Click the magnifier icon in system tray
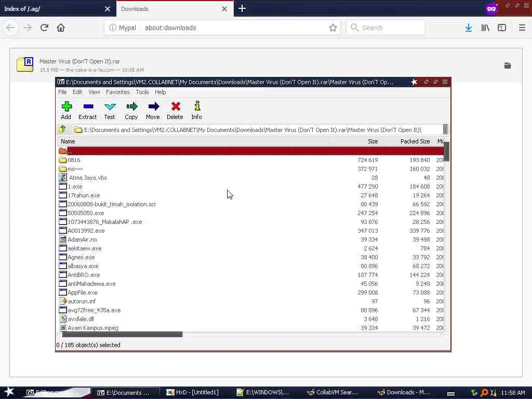 485,393
